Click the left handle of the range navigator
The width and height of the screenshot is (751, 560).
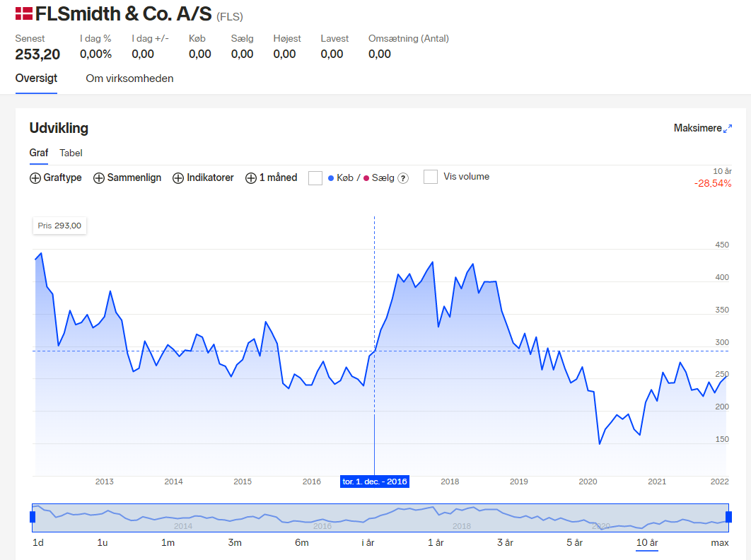tap(33, 517)
